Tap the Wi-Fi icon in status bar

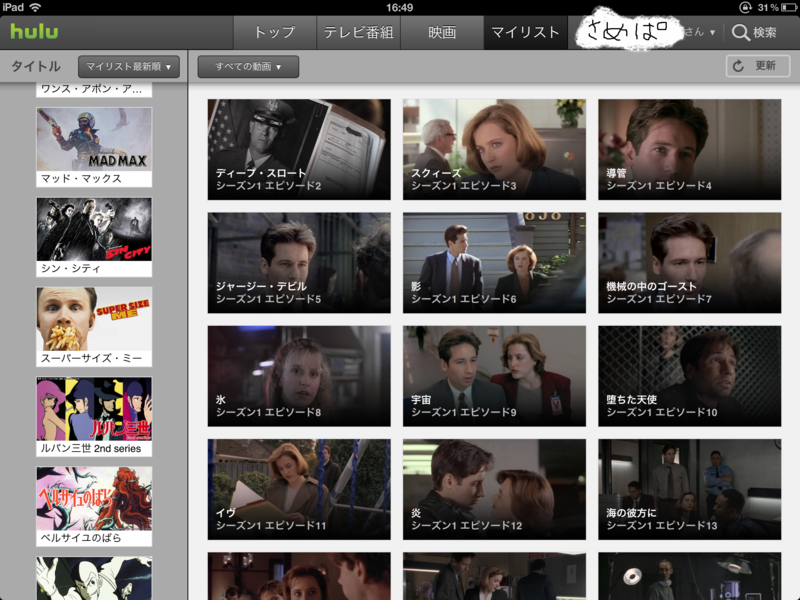pyautogui.click(x=35, y=7)
